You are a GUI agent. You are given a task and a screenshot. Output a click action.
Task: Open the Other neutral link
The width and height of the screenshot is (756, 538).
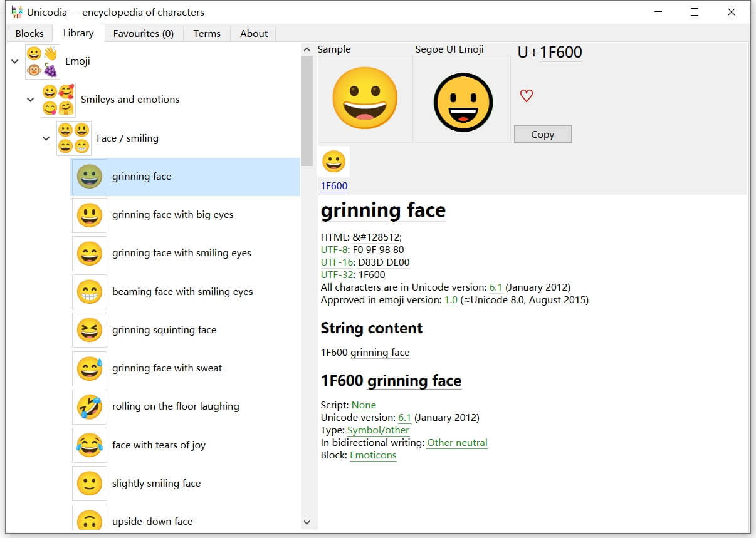tap(457, 443)
